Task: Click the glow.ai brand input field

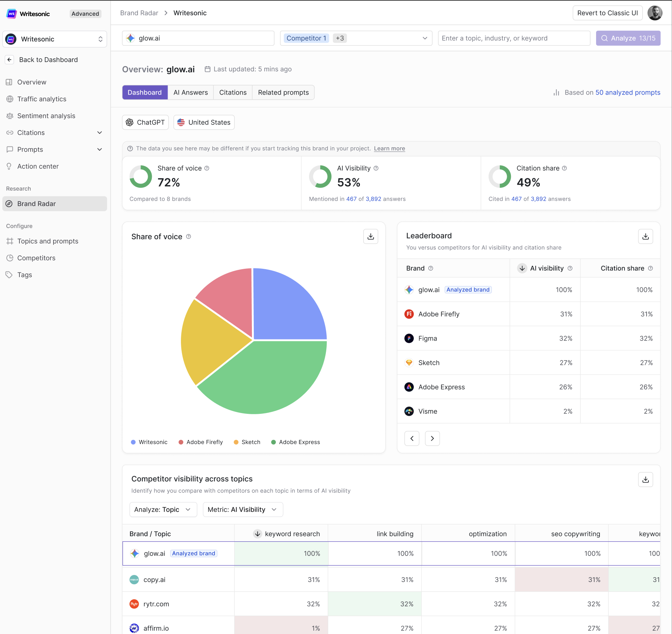Action: pyautogui.click(x=198, y=38)
